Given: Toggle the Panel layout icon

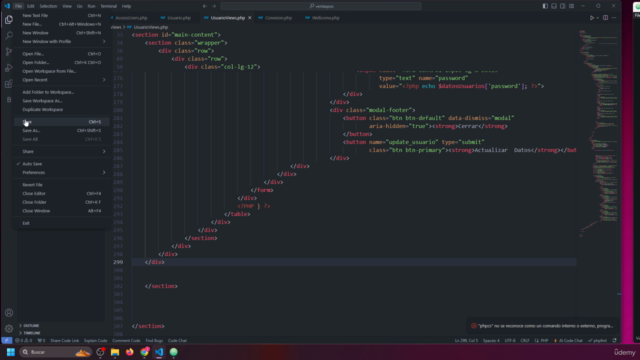Looking at the screenshot, I should click(554, 6).
